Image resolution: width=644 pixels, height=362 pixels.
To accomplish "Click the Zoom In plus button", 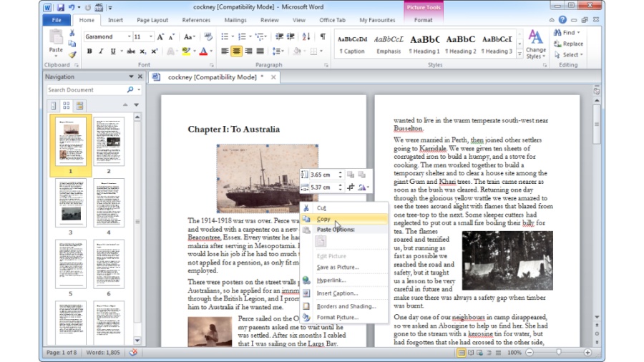I will [587, 352].
